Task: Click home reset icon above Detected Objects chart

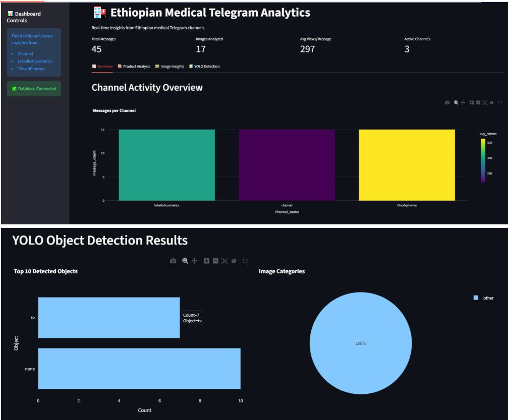Action: 234,261
